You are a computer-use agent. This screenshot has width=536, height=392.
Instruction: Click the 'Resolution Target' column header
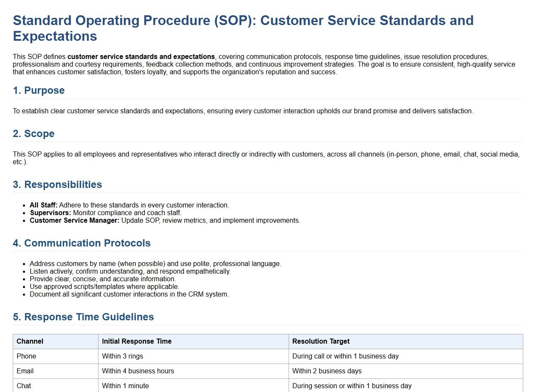tap(321, 342)
